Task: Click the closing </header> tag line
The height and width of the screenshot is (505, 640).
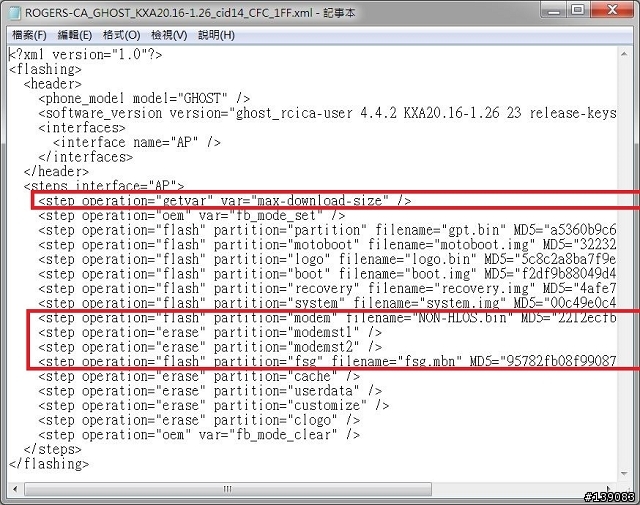Action: pos(56,171)
